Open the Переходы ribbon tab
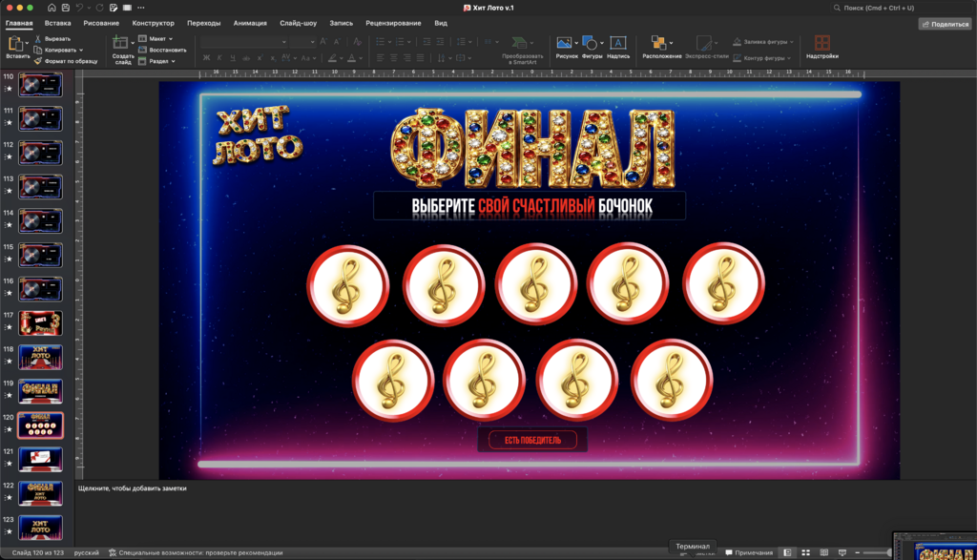 pos(204,23)
